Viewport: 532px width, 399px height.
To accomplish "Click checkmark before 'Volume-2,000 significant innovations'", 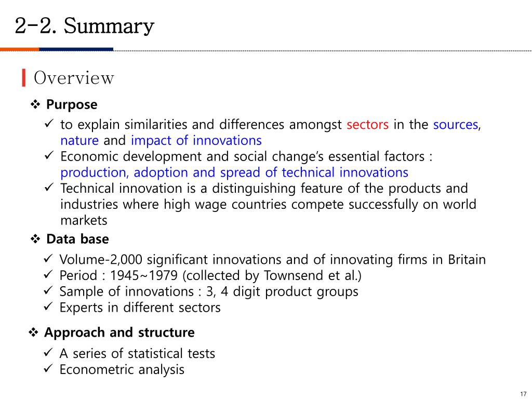I will tap(48, 258).
